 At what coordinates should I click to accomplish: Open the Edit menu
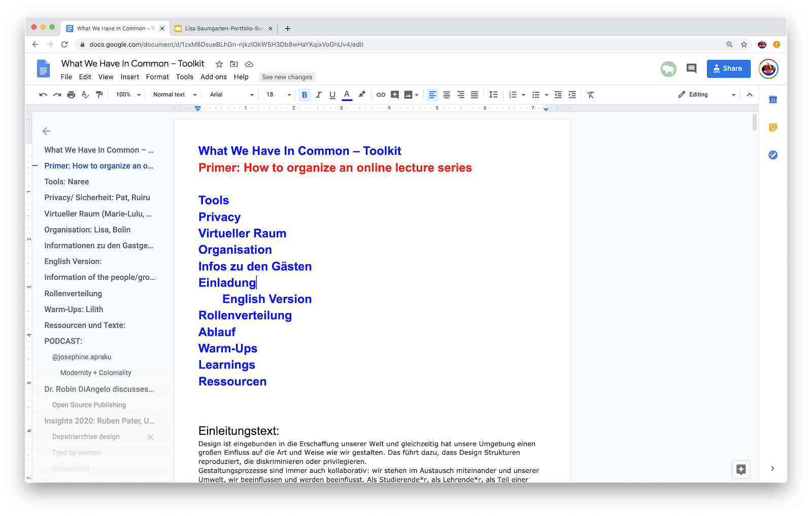pyautogui.click(x=85, y=77)
